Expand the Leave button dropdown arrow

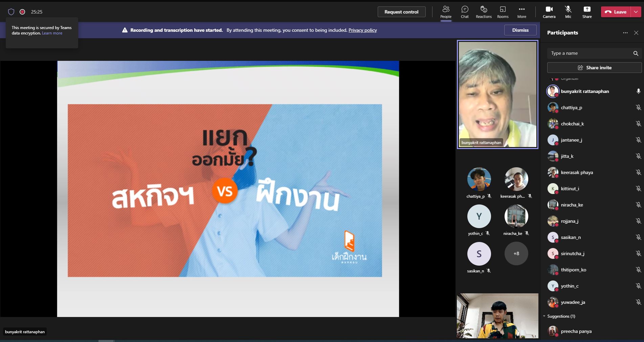tap(636, 12)
